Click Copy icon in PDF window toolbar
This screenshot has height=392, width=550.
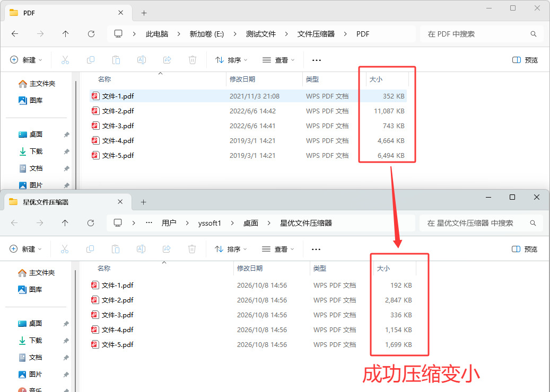91,60
